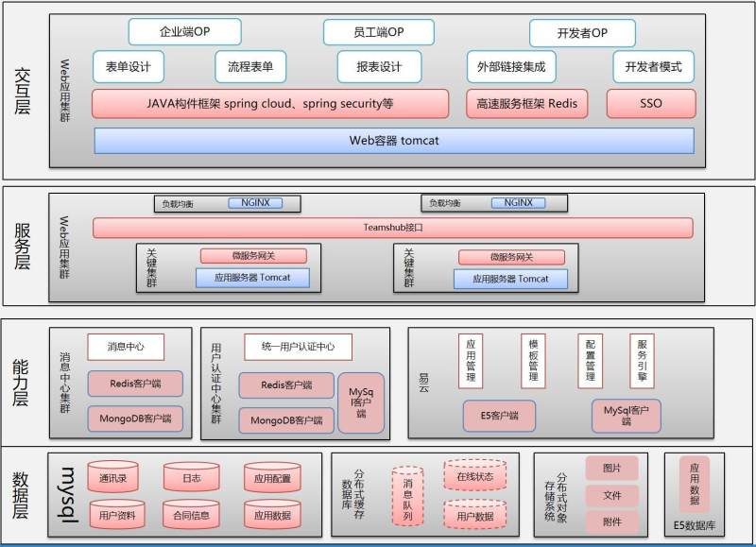Select the 统一用户认证中心 box
756x547 pixels.
click(x=298, y=347)
